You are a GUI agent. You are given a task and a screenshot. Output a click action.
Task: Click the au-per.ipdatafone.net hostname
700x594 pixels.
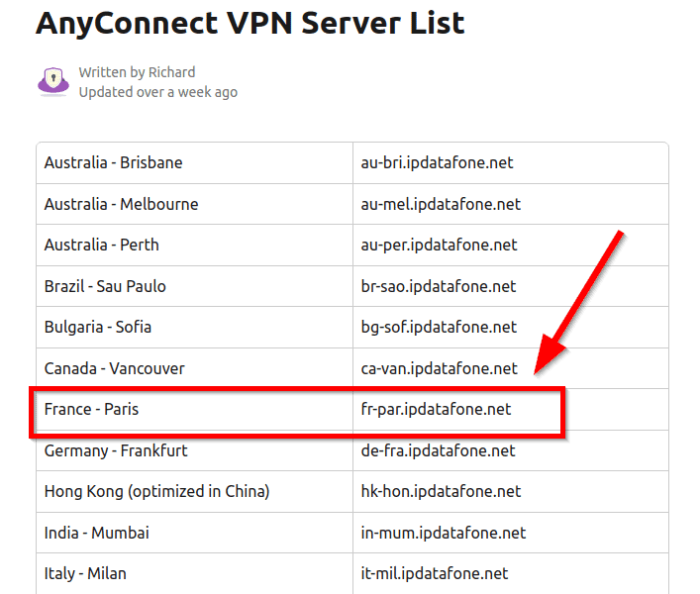(x=439, y=245)
